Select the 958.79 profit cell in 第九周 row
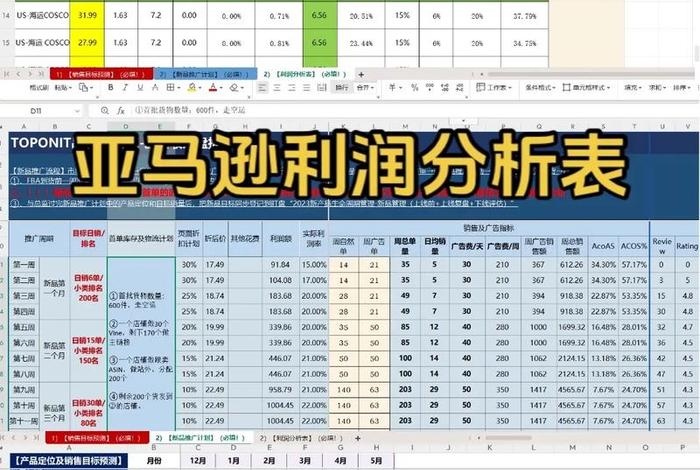 [x=281, y=390]
